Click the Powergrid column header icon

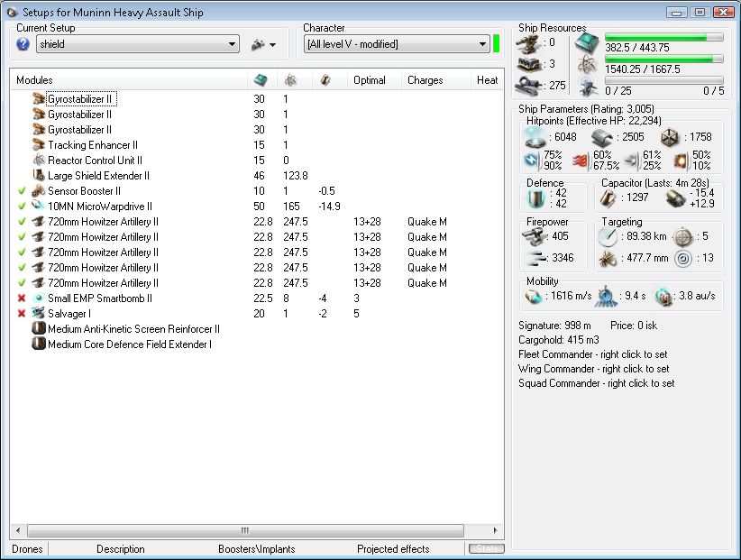[x=290, y=80]
